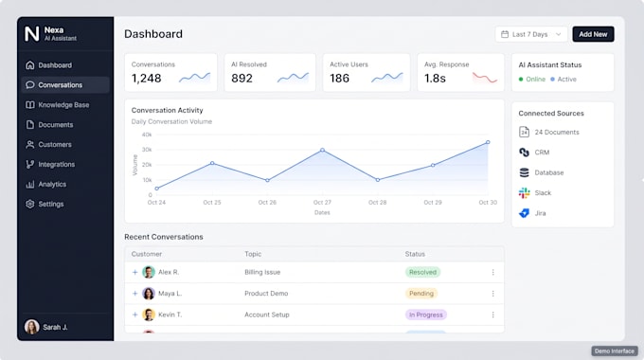Click the Oct 30 chart data point
This screenshot has width=644, height=360.
(488, 142)
